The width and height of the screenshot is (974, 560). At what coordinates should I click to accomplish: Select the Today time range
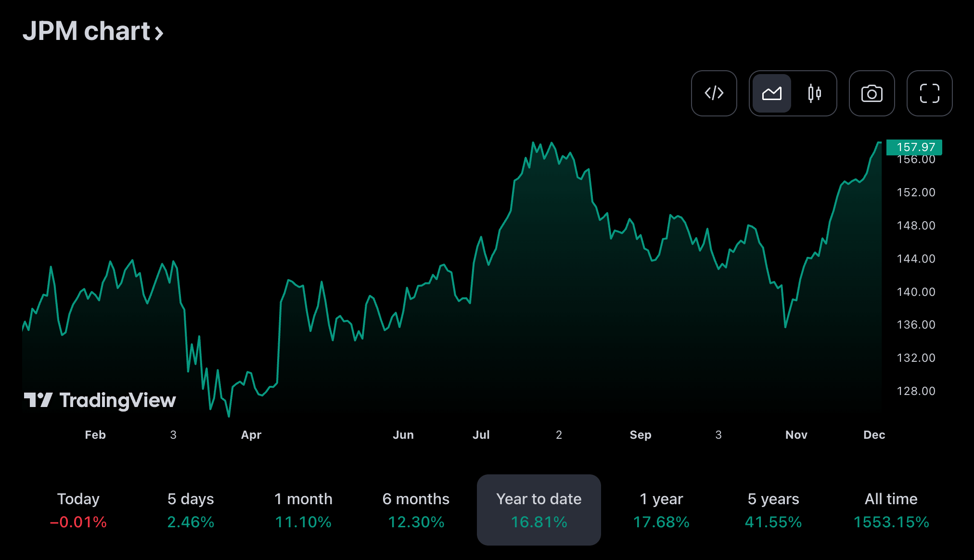[78, 509]
